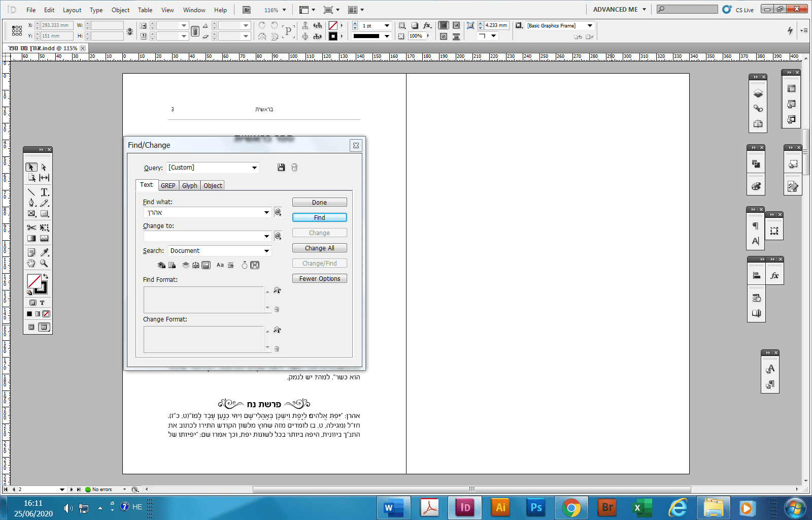Open special characters menu for Find what

tap(278, 212)
